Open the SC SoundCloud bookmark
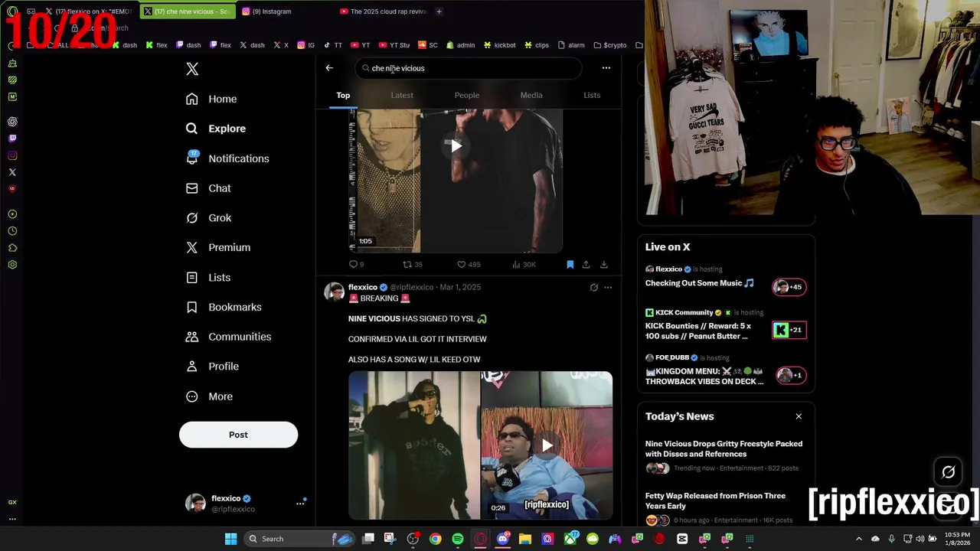The height and width of the screenshot is (551, 980). pos(428,45)
